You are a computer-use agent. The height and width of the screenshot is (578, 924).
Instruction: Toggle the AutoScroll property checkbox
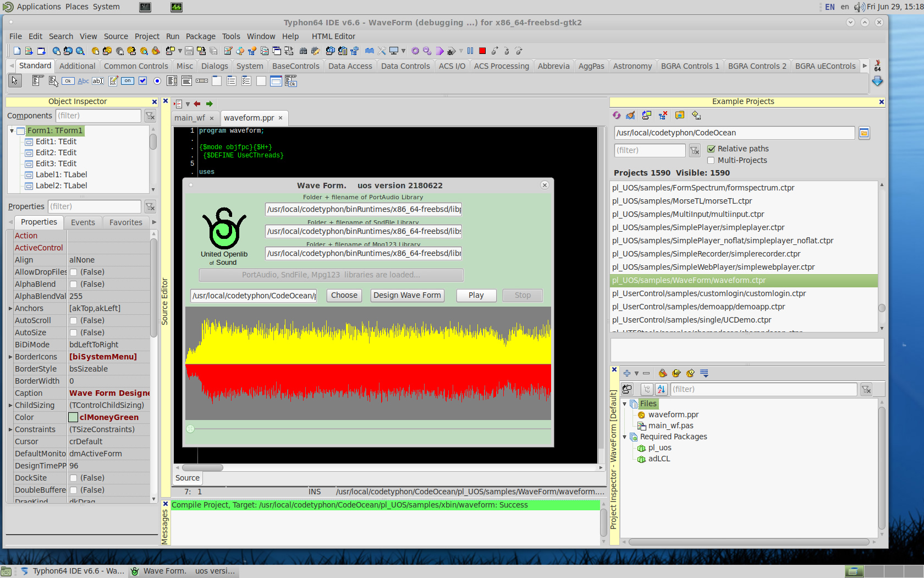coord(73,320)
